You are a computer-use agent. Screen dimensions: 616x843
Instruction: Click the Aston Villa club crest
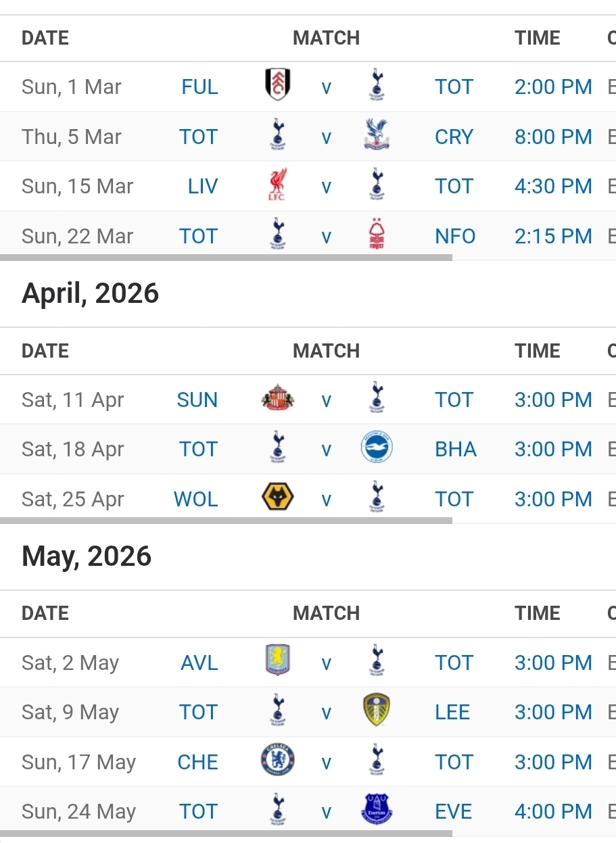pos(277,662)
